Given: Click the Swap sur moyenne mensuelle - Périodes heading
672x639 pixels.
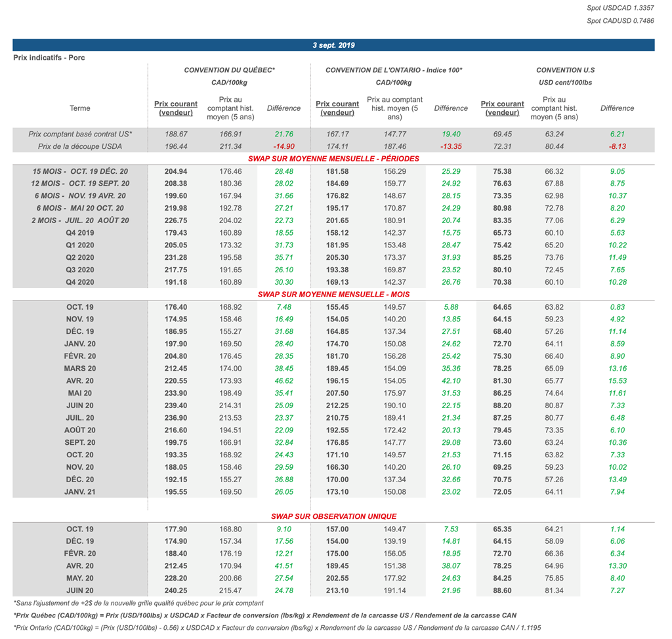Looking at the screenshot, I should [333, 159].
